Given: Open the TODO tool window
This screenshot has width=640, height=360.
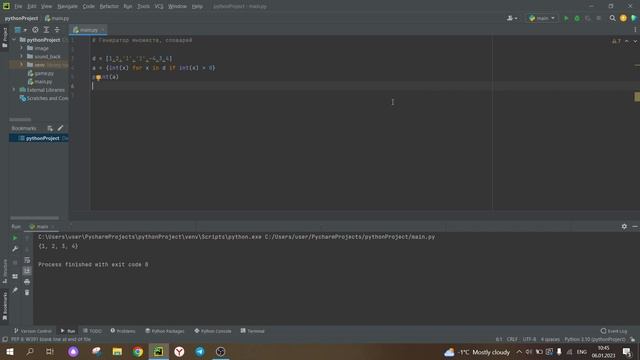Looking at the screenshot, I should point(92,331).
